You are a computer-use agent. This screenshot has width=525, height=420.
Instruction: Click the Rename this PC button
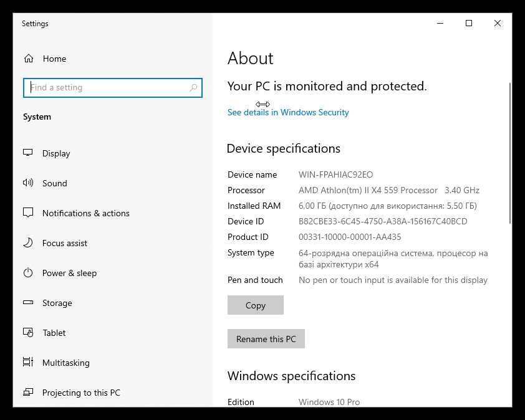[x=266, y=339]
